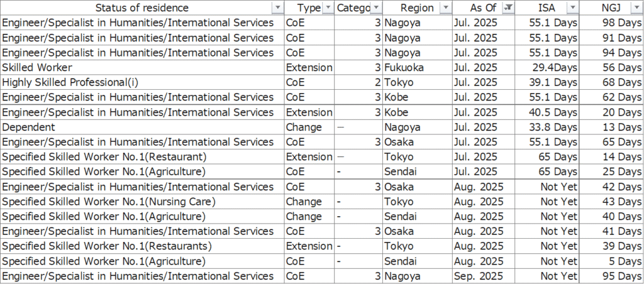The height and width of the screenshot is (284, 644).
Task: Expand the NGJ column filter arrow
Action: click(636, 8)
